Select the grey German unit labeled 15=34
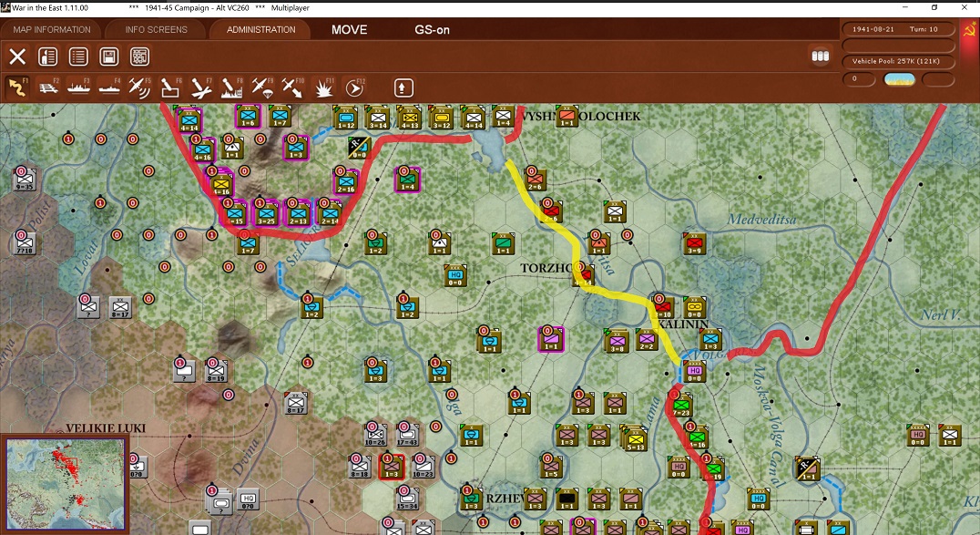Screen dimensions: 980x535 [x=407, y=499]
